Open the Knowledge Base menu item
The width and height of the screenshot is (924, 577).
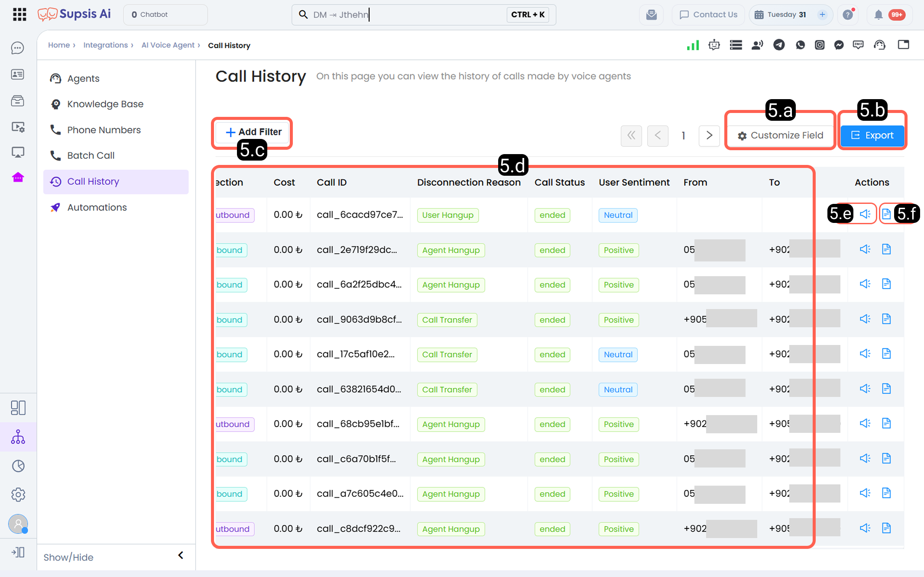tap(116, 104)
